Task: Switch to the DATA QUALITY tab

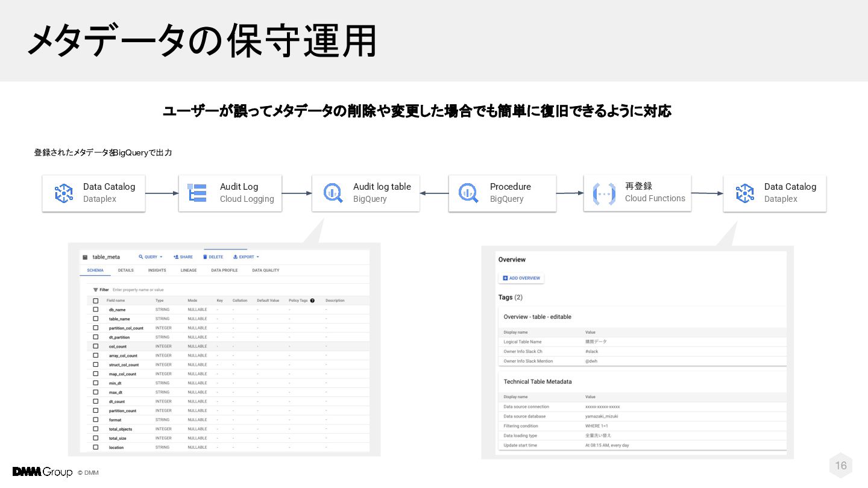Action: [266, 271]
